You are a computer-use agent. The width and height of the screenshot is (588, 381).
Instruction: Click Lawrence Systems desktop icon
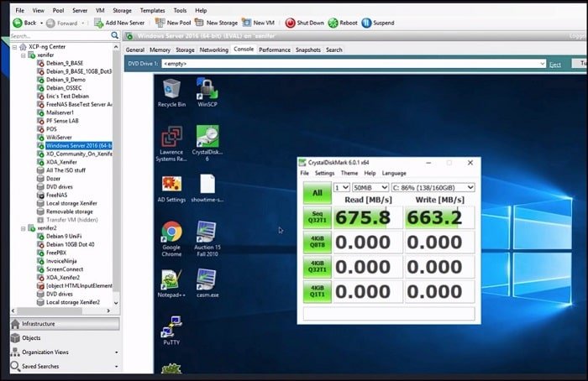171,144
